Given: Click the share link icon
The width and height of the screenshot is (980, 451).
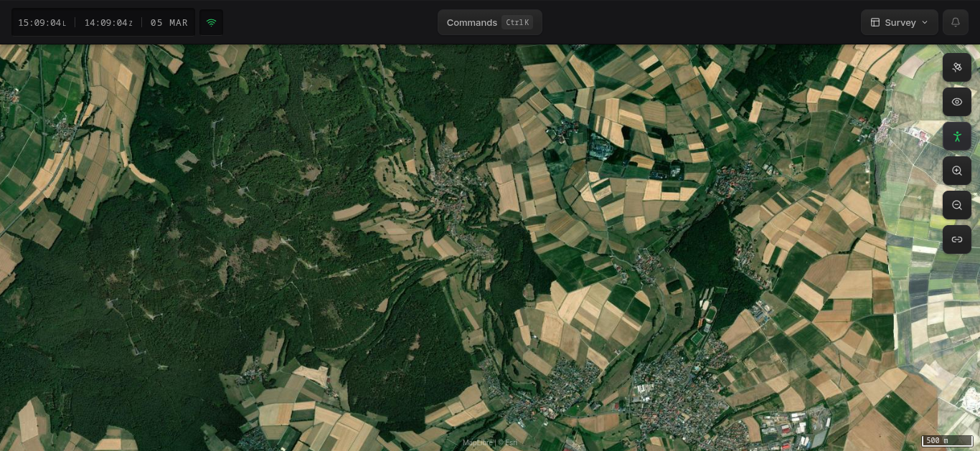Looking at the screenshot, I should pos(957,239).
